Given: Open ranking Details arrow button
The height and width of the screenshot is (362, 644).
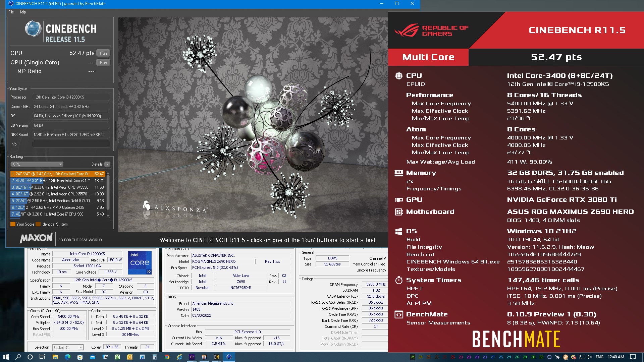Looking at the screenshot, I should 107,164.
